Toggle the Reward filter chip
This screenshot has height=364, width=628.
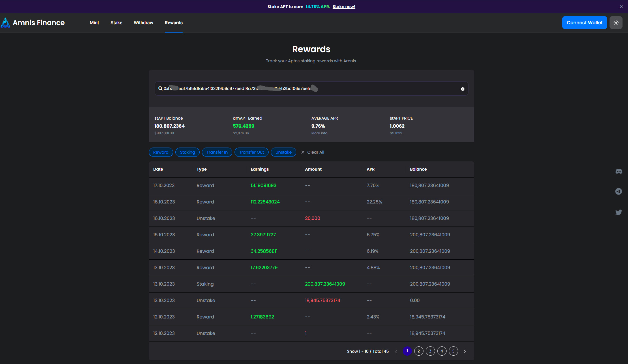click(x=161, y=152)
